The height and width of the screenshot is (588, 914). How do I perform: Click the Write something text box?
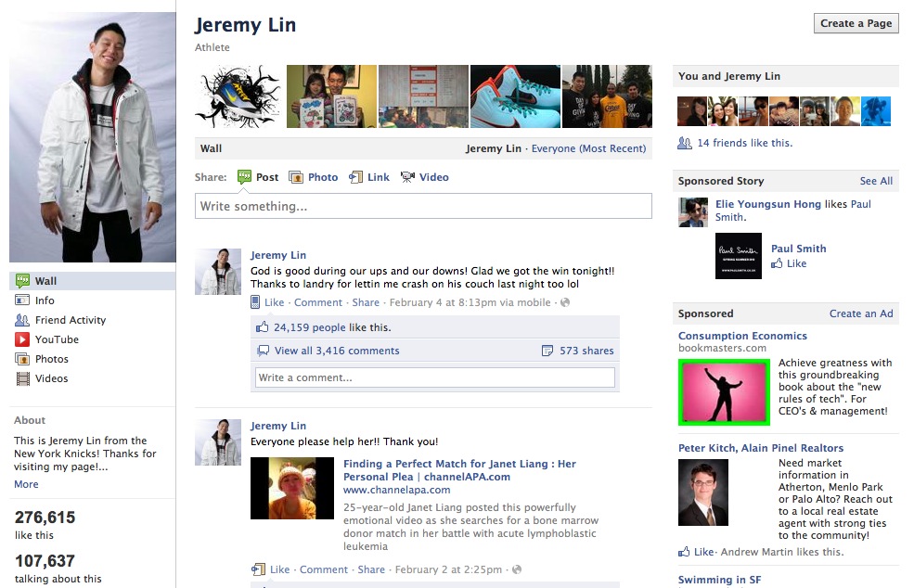pos(423,206)
